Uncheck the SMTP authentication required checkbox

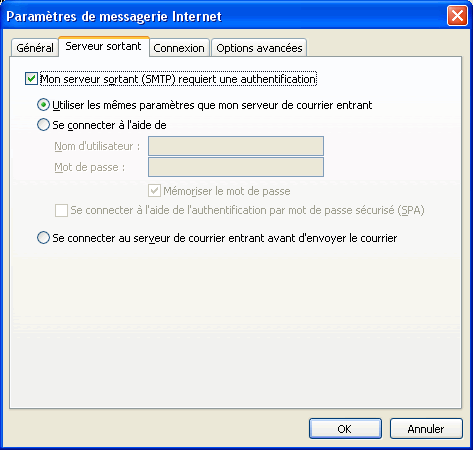pos(31,79)
